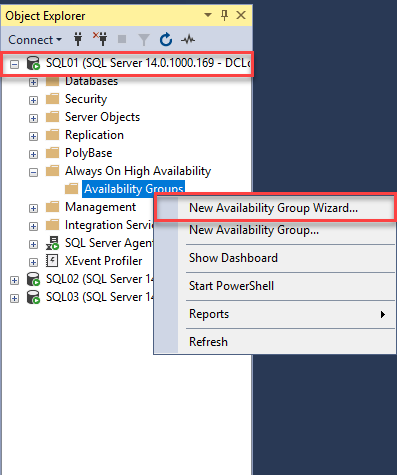Collapse Always On High Availability node
This screenshot has width=397, height=475.
pos(33,172)
